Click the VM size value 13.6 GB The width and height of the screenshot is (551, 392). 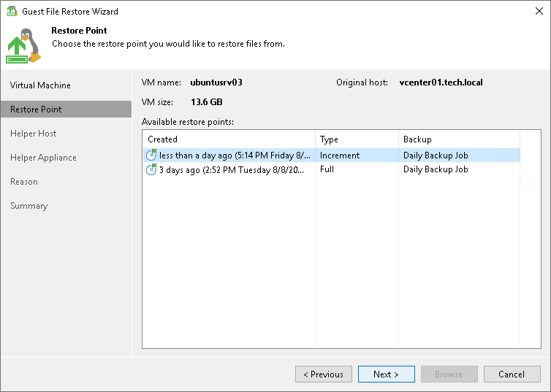207,102
